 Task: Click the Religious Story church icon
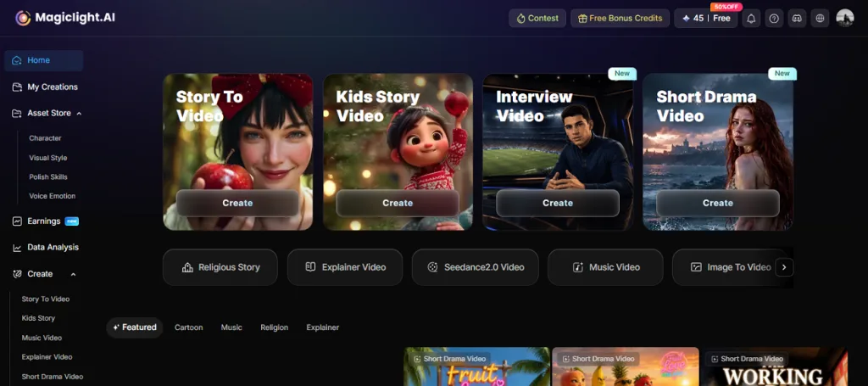(x=187, y=267)
